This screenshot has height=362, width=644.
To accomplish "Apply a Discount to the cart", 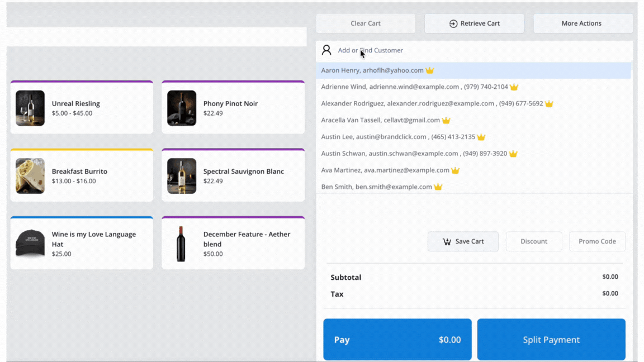I will click(x=534, y=241).
